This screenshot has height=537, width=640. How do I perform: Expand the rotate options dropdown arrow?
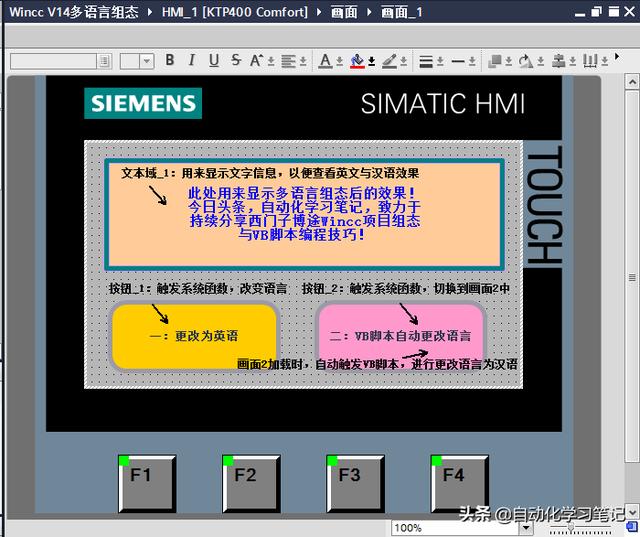point(540,62)
